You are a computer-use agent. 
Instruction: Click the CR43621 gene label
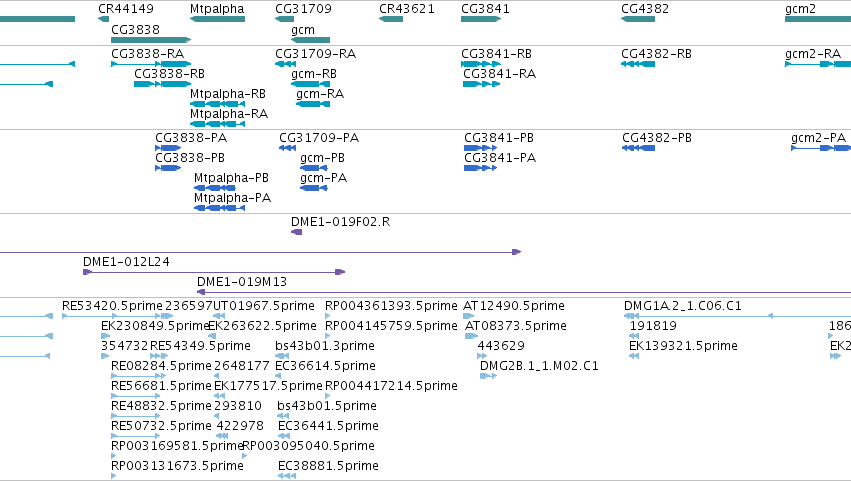(407, 9)
